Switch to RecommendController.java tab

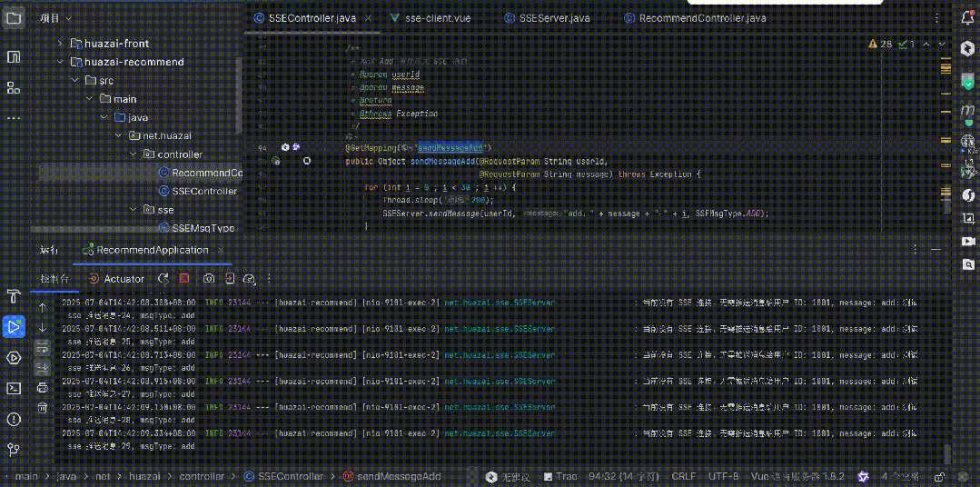(x=695, y=18)
